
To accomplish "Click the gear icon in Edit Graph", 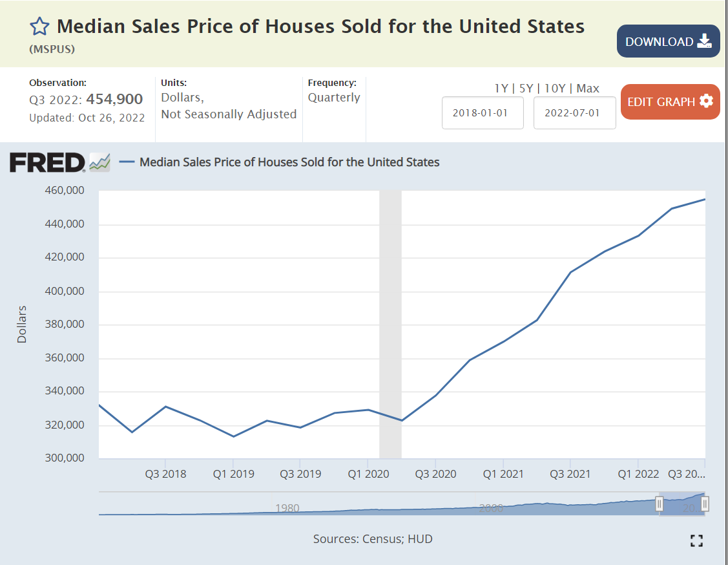I will coord(706,101).
